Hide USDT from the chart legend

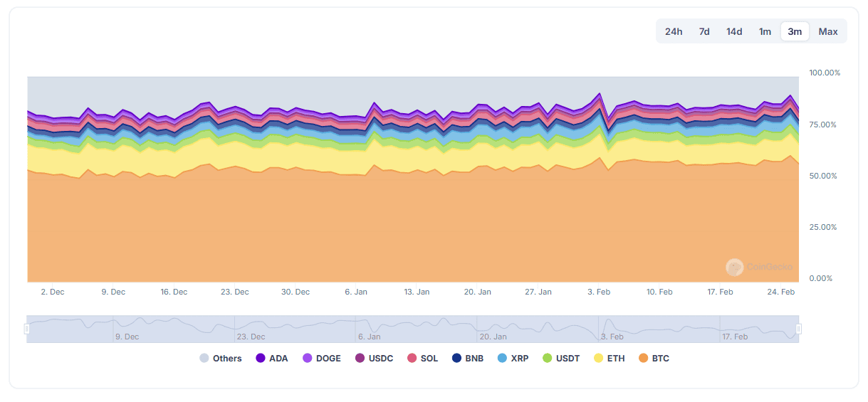561,359
